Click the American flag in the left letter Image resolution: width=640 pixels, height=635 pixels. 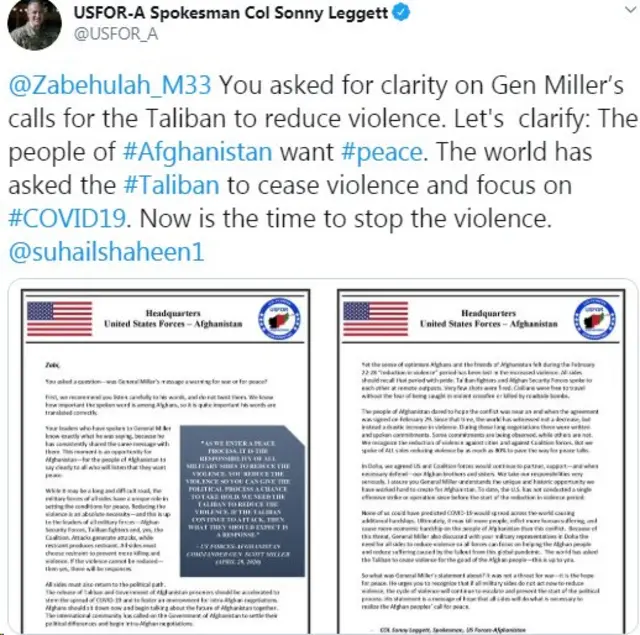pyautogui.click(x=60, y=319)
